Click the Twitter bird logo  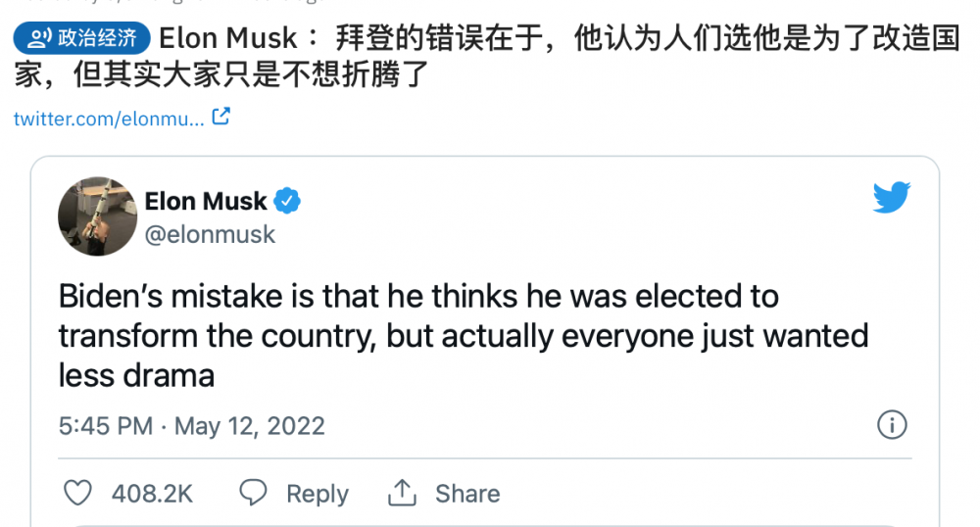(x=892, y=198)
